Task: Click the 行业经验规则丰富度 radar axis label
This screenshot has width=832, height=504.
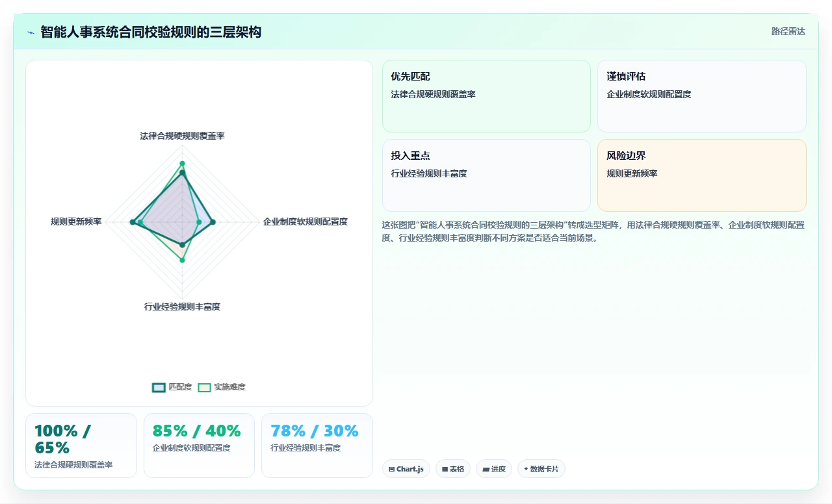Action: click(x=182, y=307)
